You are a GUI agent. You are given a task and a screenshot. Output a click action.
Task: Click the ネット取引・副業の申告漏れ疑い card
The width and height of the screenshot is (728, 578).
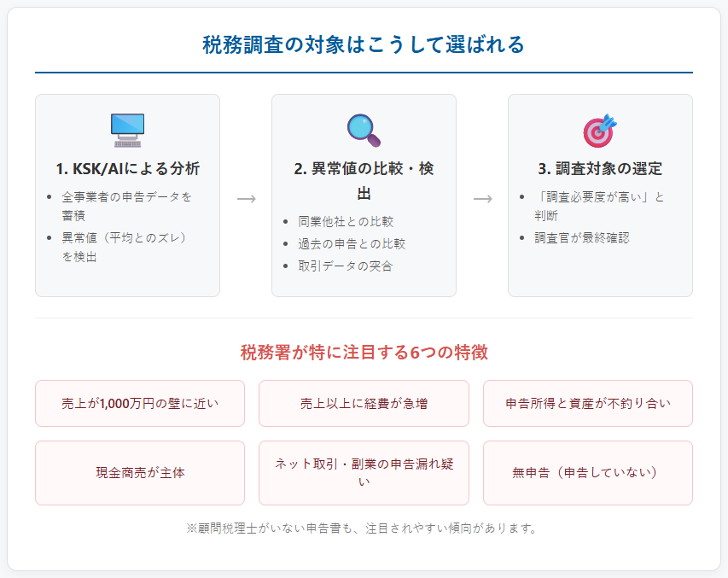pyautogui.click(x=364, y=472)
